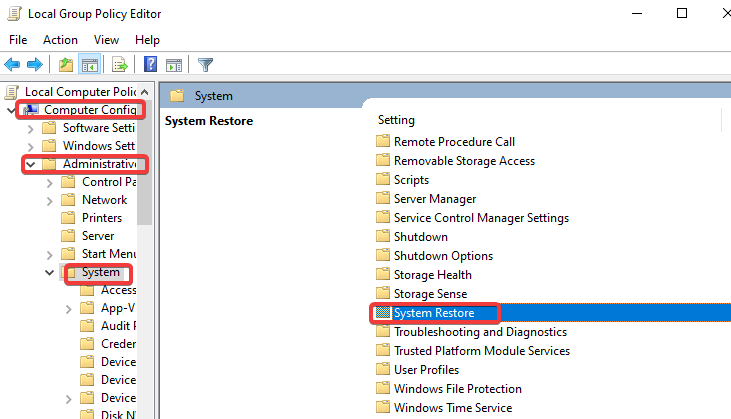
Task: Click the Export List toolbar icon
Action: coord(120,65)
